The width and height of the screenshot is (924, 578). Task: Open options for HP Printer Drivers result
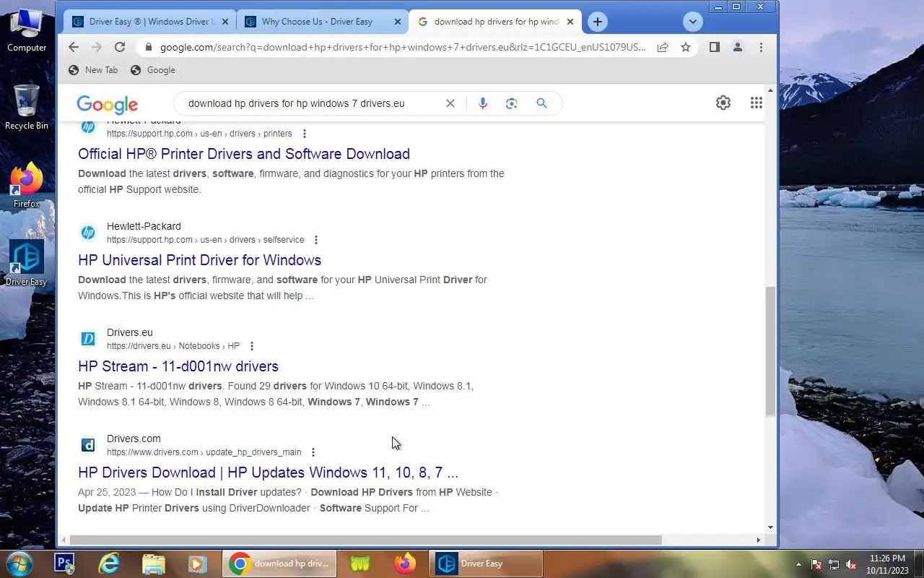coord(305,134)
